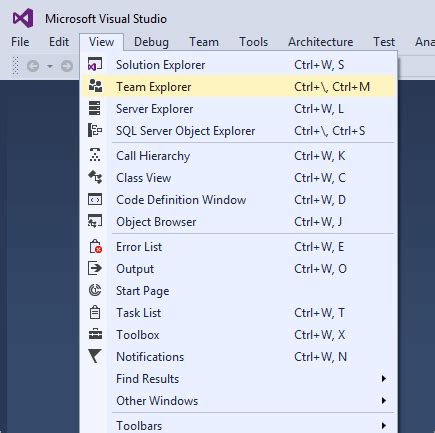Expand the Other Windows submenu arrow
The width and height of the screenshot is (435, 433).
point(384,400)
